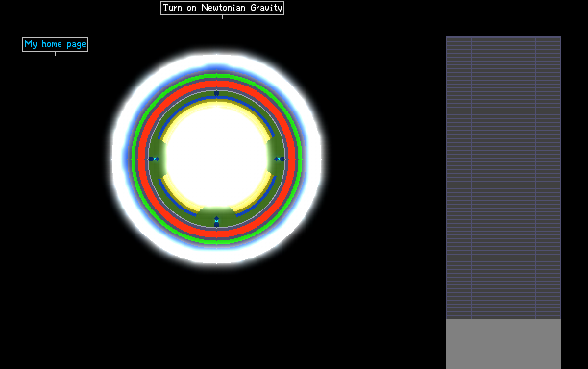Click the pale yellow inner ring
The width and height of the screenshot is (588, 369).
pos(216,105)
